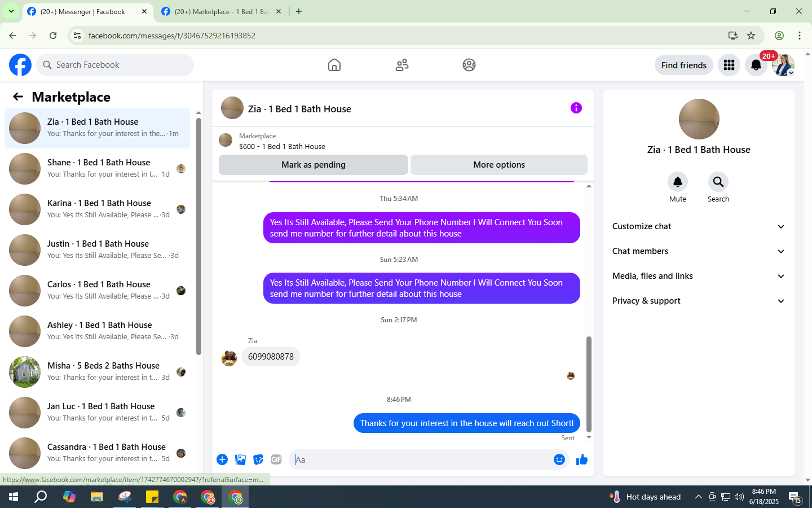This screenshot has width=812, height=508.
Task: Go back with the browser back arrow
Action: coord(12,36)
